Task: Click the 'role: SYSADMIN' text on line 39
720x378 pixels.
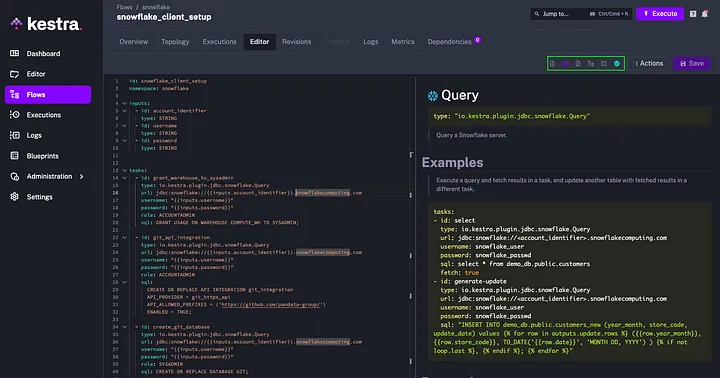Action: pos(162,364)
